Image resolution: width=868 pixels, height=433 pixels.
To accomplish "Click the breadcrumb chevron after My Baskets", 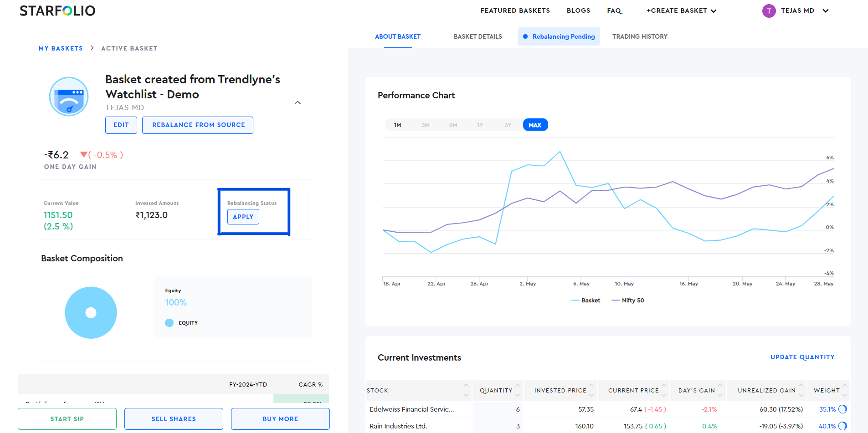I will pyautogui.click(x=92, y=48).
